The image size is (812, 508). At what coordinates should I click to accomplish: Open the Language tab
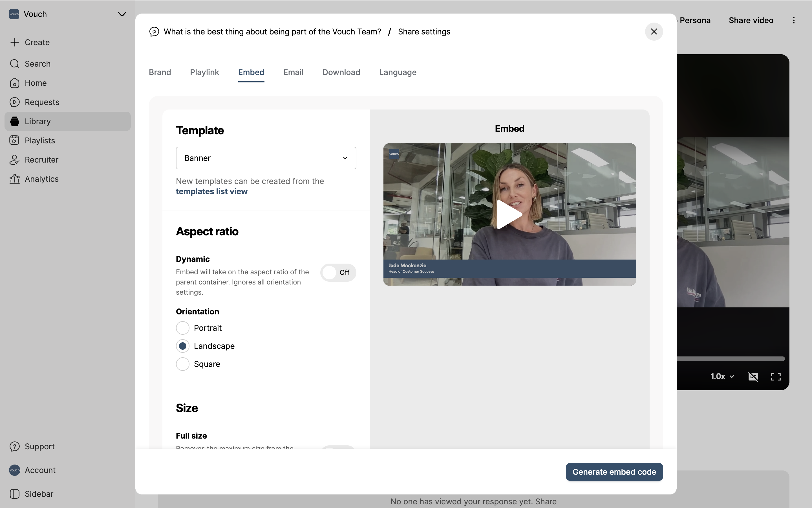click(398, 73)
